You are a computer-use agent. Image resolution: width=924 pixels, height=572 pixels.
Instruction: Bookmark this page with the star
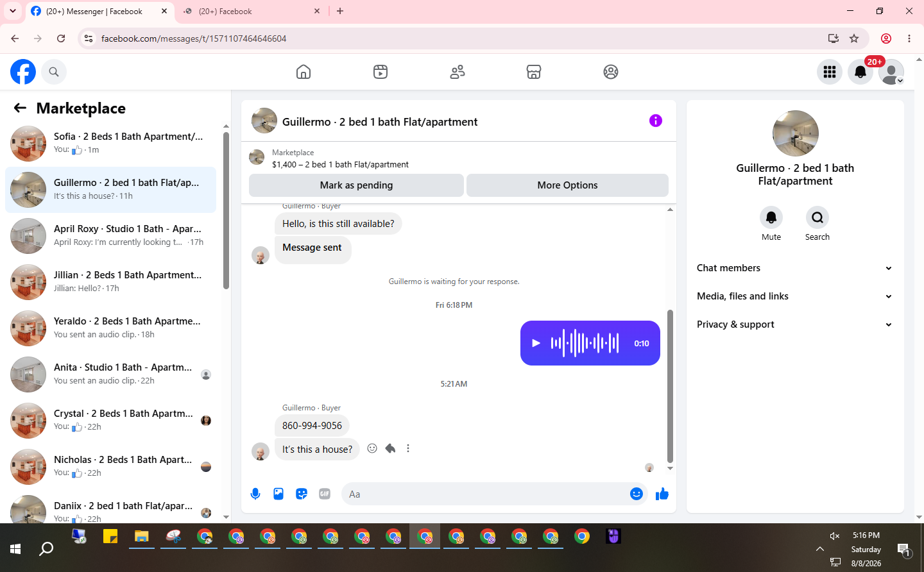[854, 38]
